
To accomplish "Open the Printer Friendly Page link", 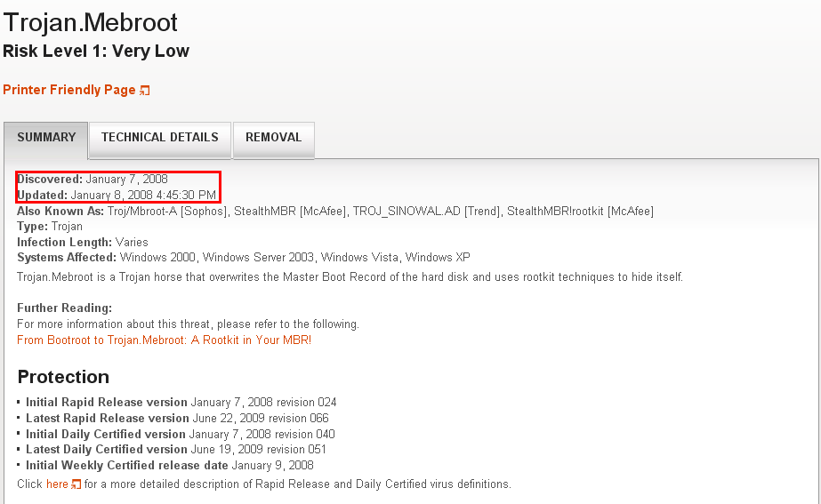I will (69, 90).
